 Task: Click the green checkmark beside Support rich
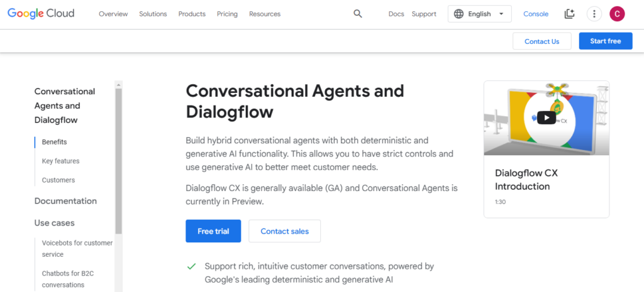pyautogui.click(x=191, y=267)
